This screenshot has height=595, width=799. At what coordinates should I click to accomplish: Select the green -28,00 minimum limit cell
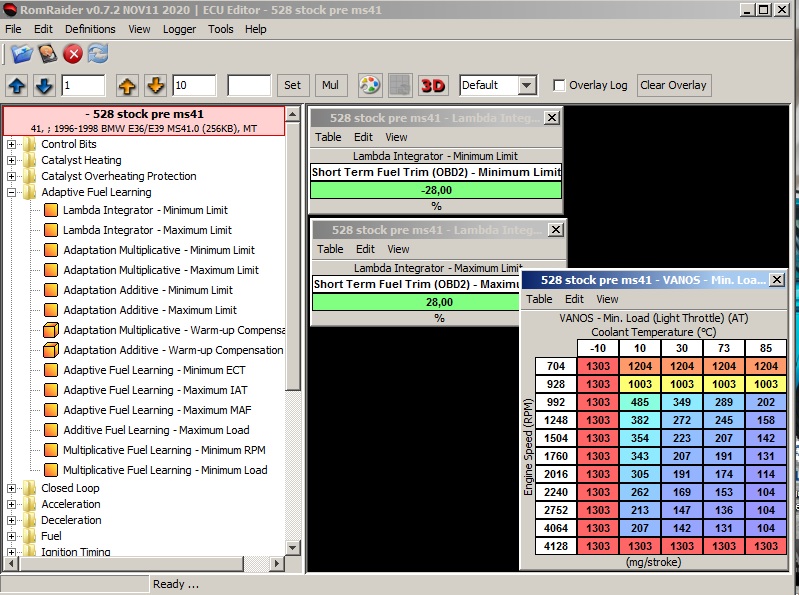coord(435,190)
